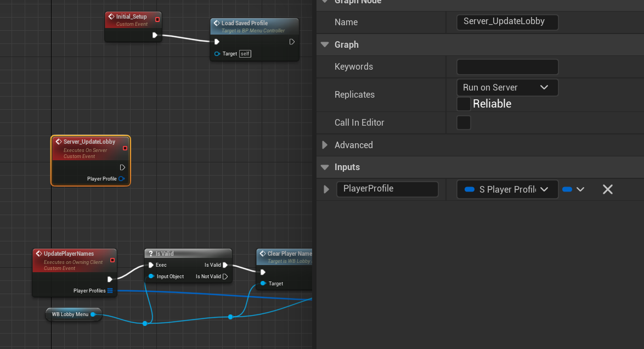This screenshot has height=349, width=644.
Task: Click the Keywords property label
Action: click(354, 66)
